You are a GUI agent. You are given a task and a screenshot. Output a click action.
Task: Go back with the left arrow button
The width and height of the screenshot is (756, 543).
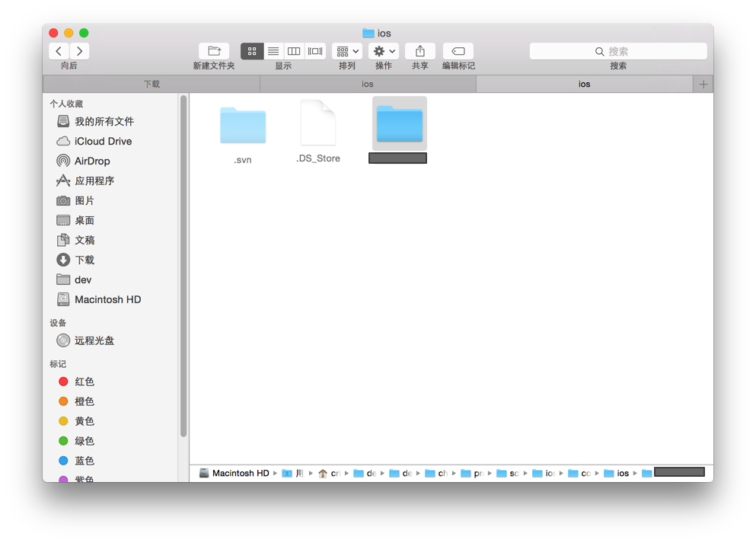click(59, 51)
